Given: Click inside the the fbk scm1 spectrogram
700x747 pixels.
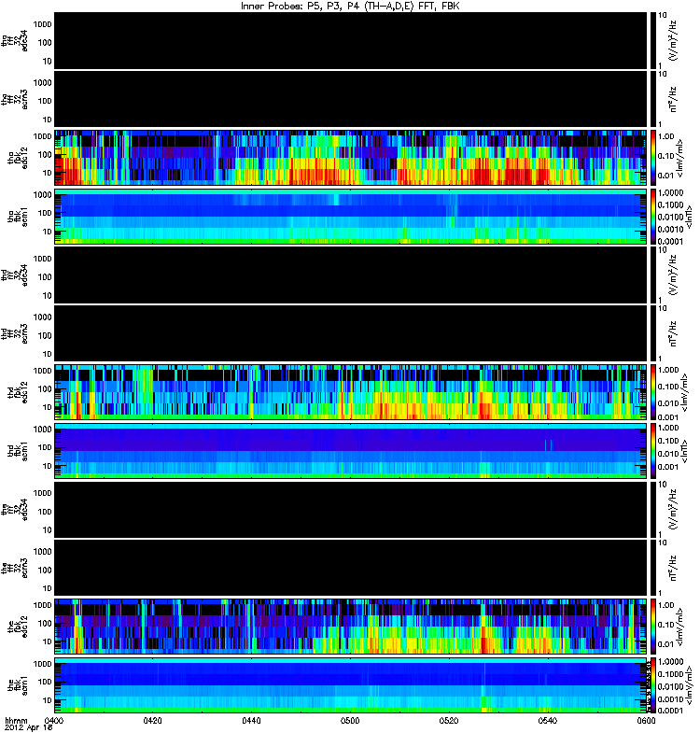Looking at the screenshot, I should pyautogui.click(x=351, y=685).
